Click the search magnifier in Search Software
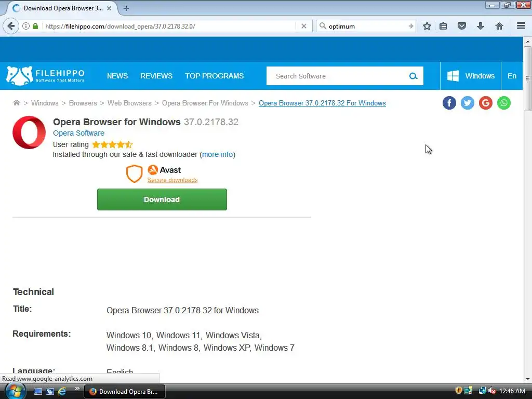The image size is (532, 399). tap(413, 76)
